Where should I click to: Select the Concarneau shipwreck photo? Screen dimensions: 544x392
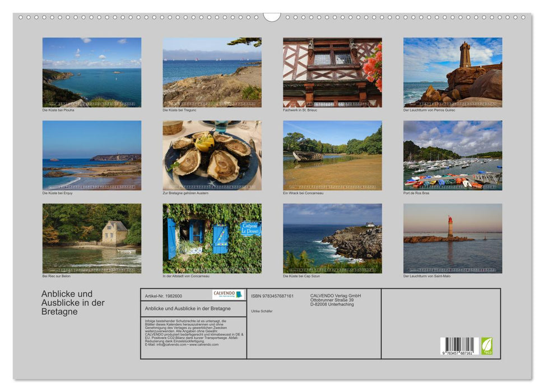(x=332, y=155)
